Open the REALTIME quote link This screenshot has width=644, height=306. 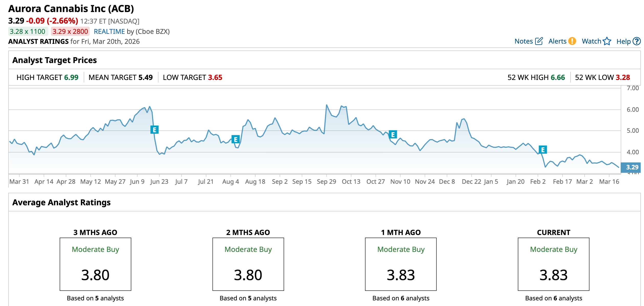point(109,32)
